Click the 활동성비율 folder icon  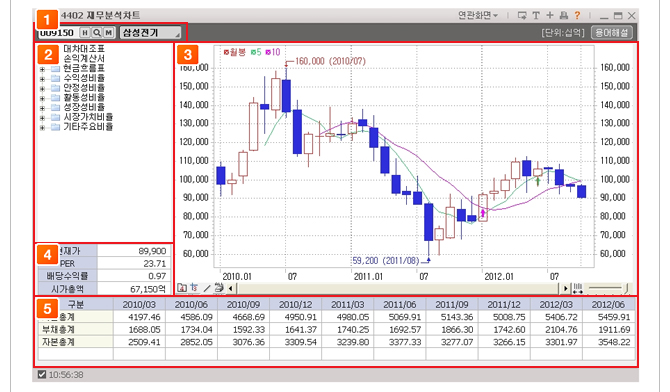tap(55, 98)
